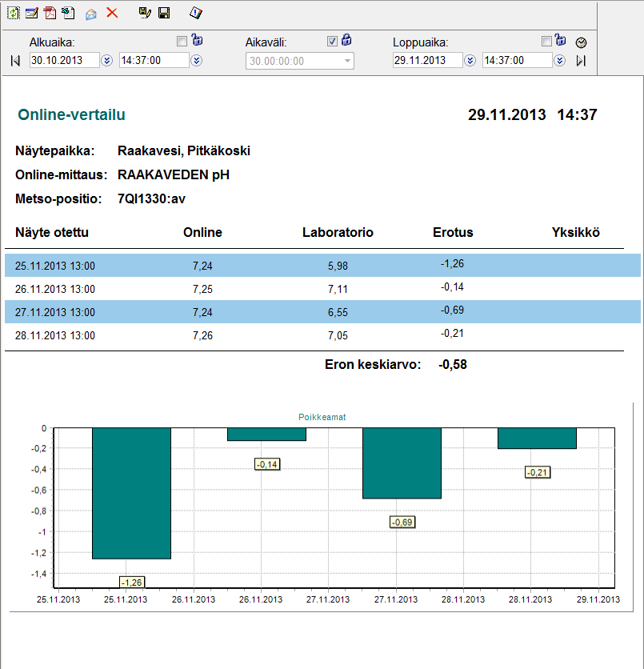This screenshot has height=669, width=644.
Task: Click the Eron keskiarvo value -0,58
Action: (453, 365)
